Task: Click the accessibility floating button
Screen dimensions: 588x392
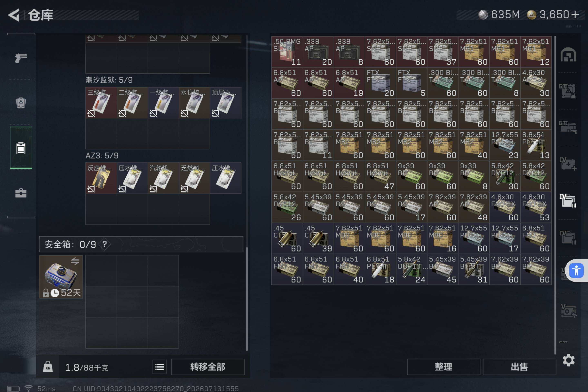Action: (x=576, y=271)
